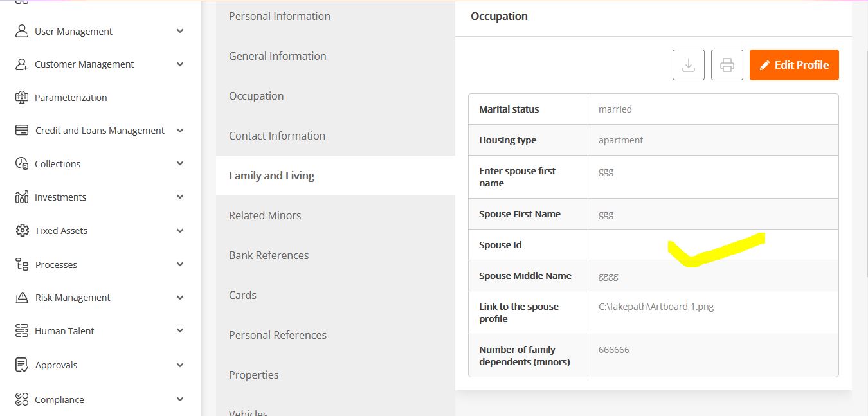Screen dimensions: 868x416
Task: Expand the Customer Management chevron
Action: (x=180, y=64)
